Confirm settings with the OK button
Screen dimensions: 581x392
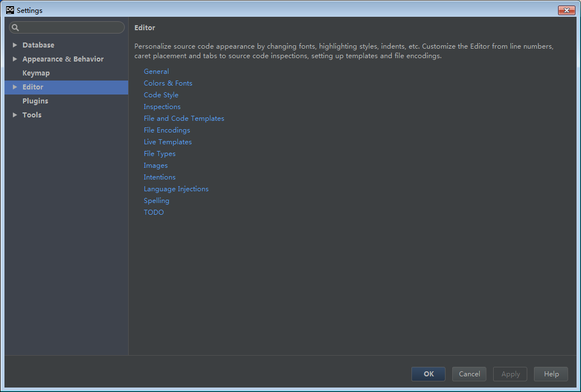[428, 374]
